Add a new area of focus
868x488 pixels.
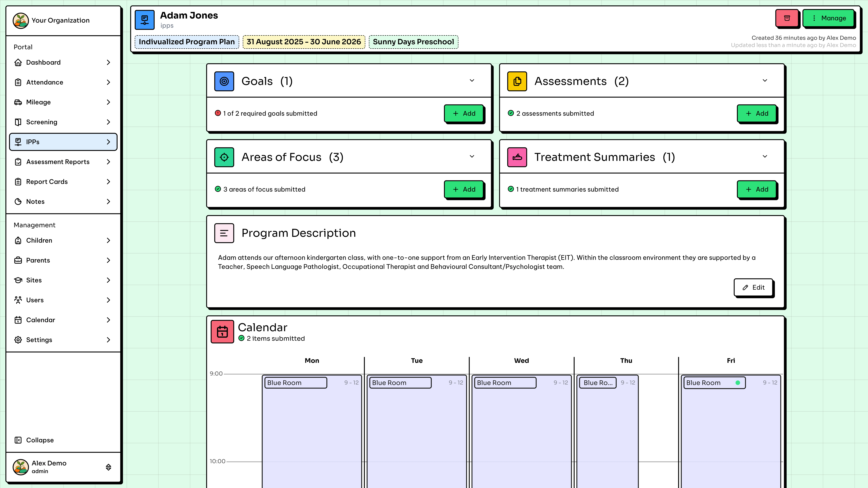tap(464, 189)
